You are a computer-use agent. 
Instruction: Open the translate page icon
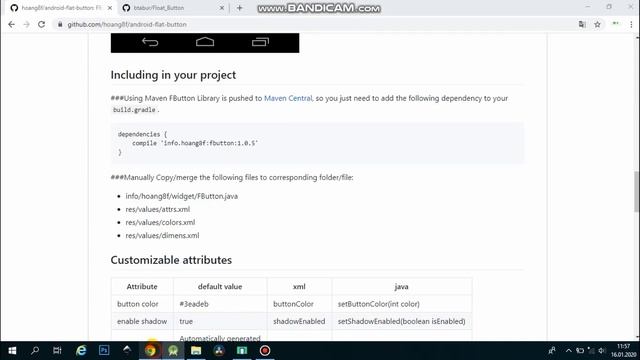pos(582,24)
